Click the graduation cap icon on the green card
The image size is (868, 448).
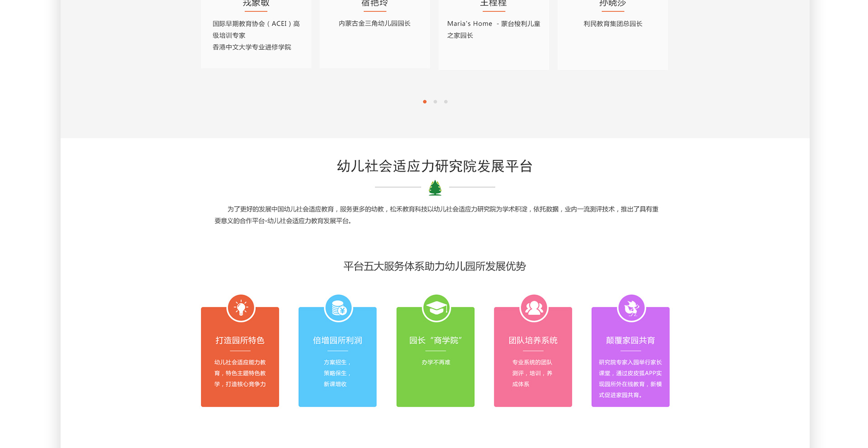click(x=436, y=308)
